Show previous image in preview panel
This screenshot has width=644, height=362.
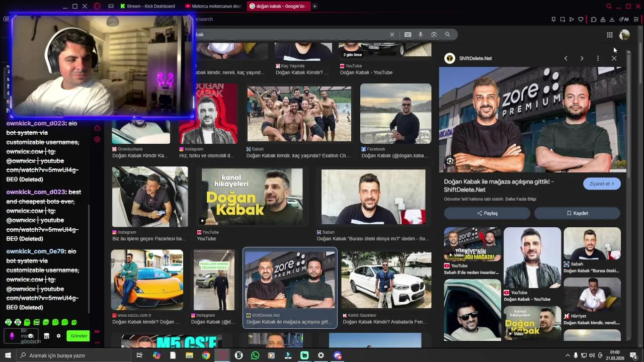click(x=566, y=58)
